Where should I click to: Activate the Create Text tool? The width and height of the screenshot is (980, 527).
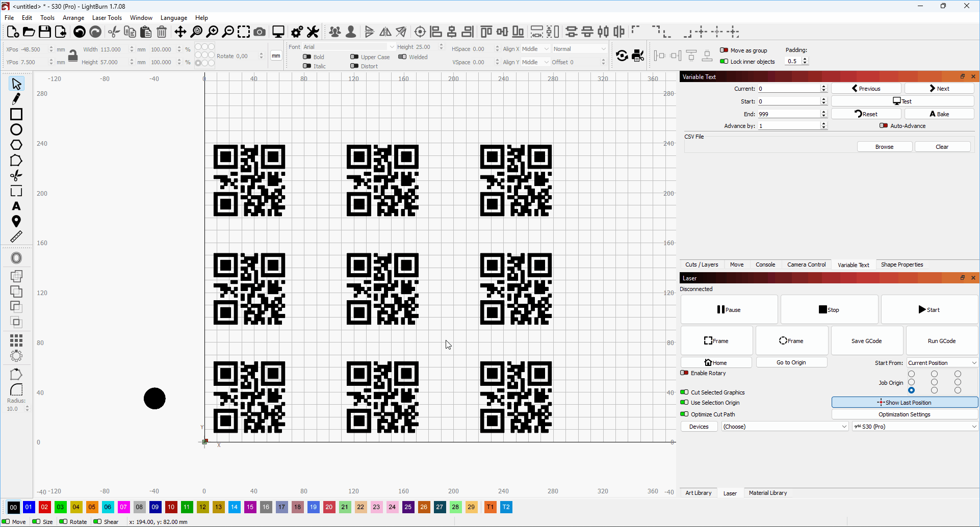[x=16, y=206]
